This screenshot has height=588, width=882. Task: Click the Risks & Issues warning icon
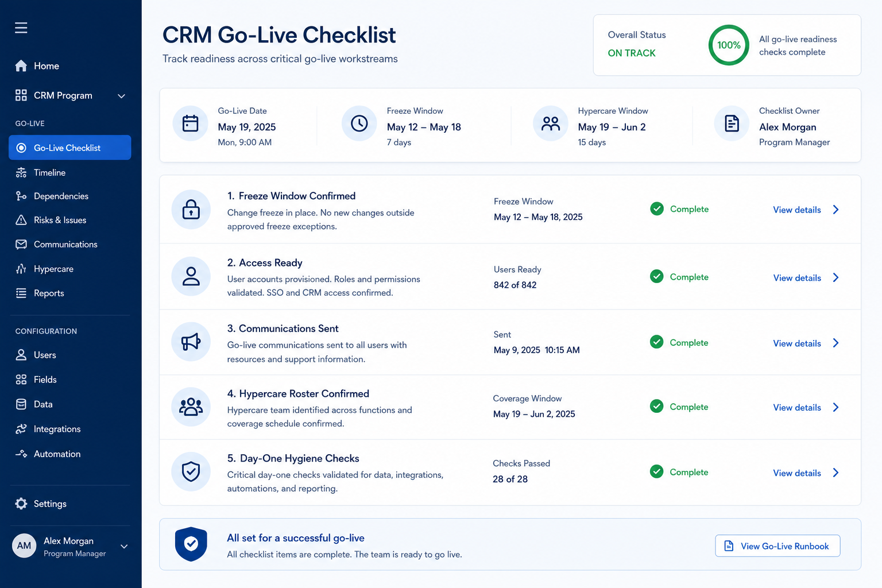point(21,220)
